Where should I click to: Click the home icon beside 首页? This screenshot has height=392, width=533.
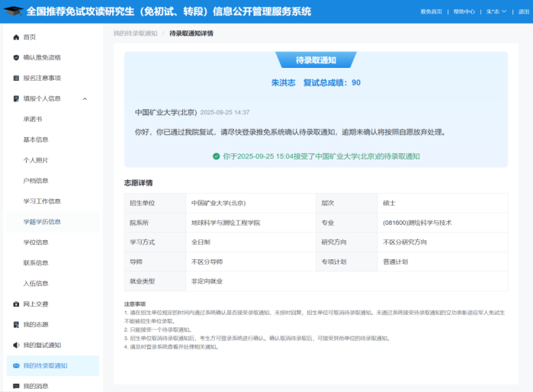(x=16, y=37)
